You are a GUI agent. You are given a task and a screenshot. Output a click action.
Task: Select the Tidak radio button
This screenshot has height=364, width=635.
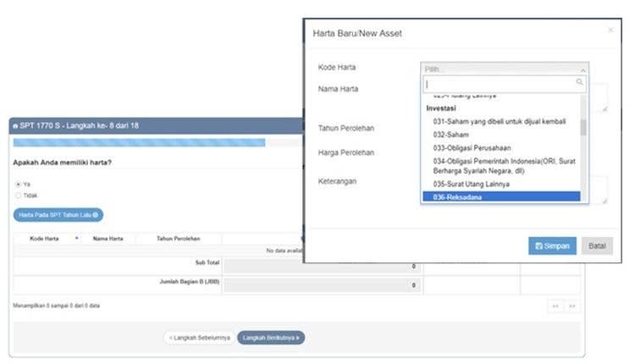pyautogui.click(x=19, y=195)
